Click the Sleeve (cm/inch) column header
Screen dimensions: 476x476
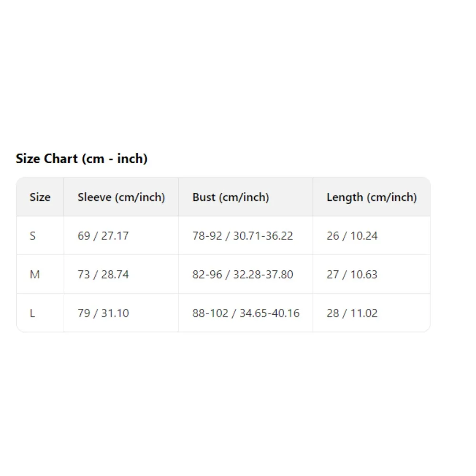(x=121, y=197)
